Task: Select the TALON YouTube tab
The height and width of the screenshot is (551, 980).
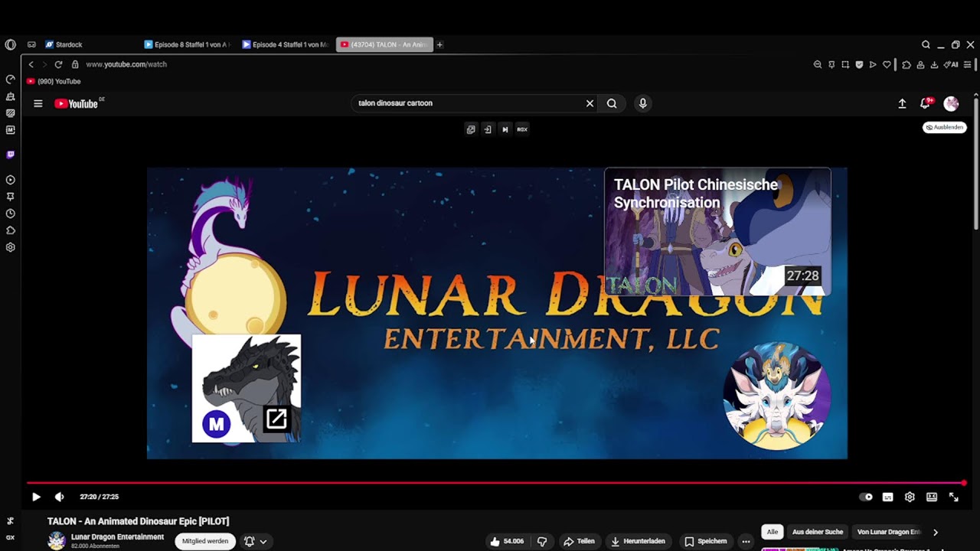Action: coord(384,44)
